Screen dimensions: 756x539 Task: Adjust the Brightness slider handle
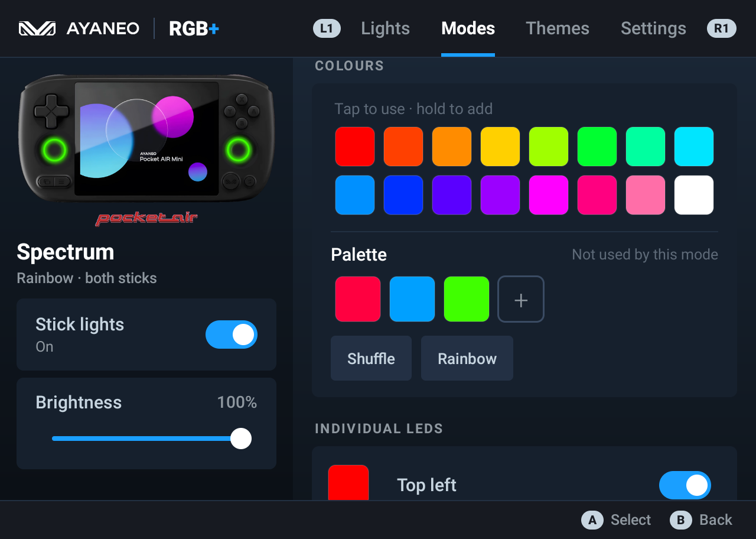click(241, 439)
